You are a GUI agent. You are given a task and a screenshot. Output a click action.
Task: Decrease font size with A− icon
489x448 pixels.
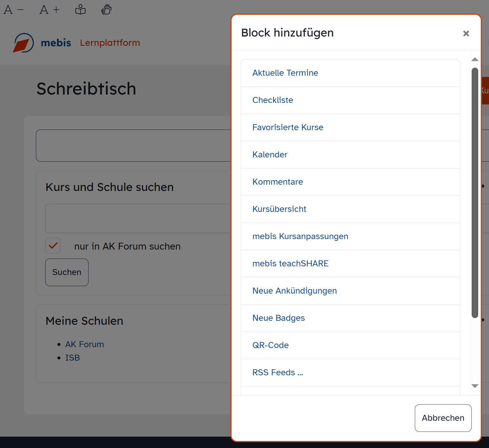(x=13, y=10)
